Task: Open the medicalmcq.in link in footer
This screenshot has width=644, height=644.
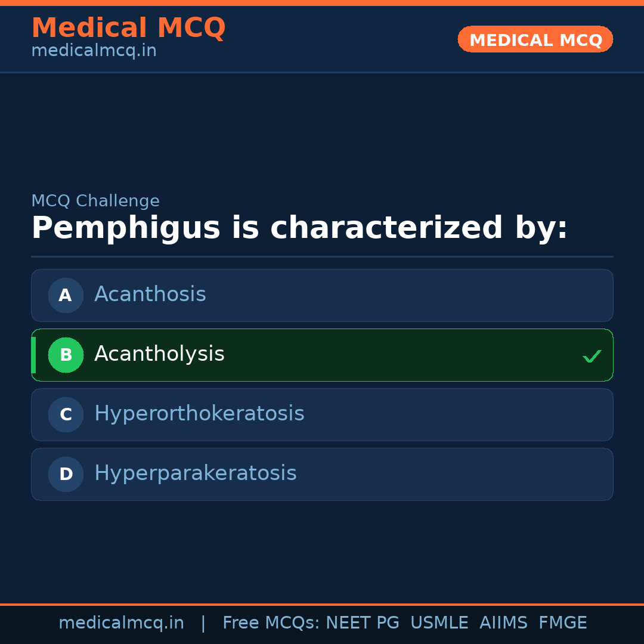Action: click(x=121, y=623)
